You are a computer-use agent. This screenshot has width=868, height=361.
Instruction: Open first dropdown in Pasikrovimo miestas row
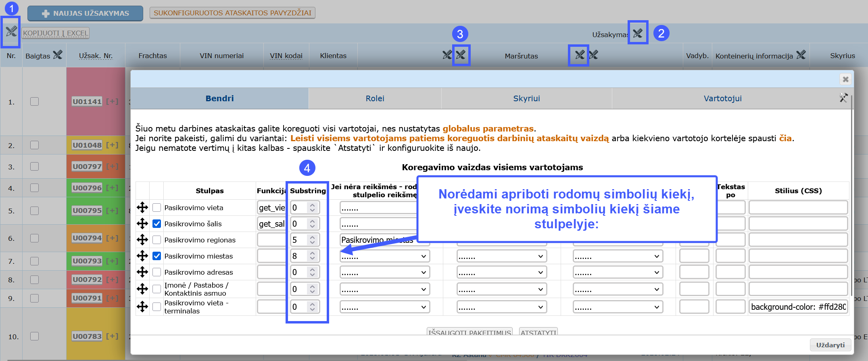point(385,256)
